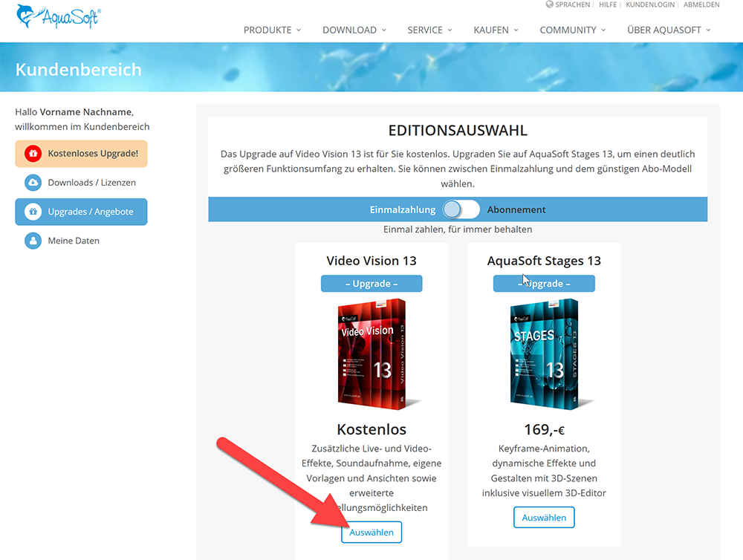Select the Abonnement payment label
Viewport: 743px width, 560px height.
click(x=516, y=209)
